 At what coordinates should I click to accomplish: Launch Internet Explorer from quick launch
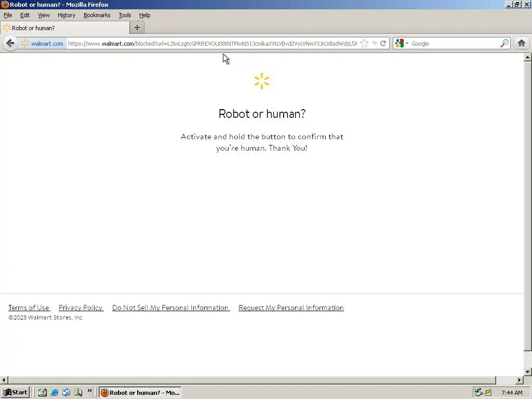[54, 393]
